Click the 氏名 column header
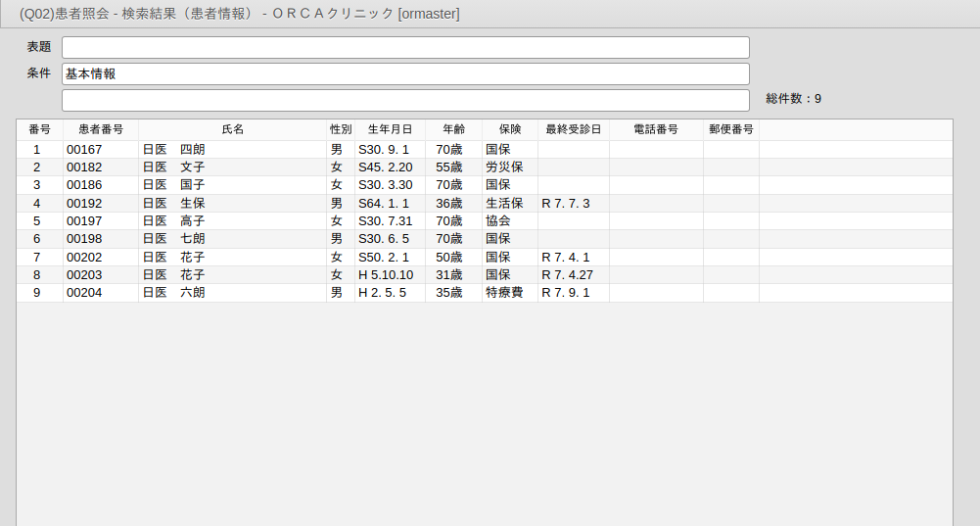The image size is (980, 526). [232, 129]
